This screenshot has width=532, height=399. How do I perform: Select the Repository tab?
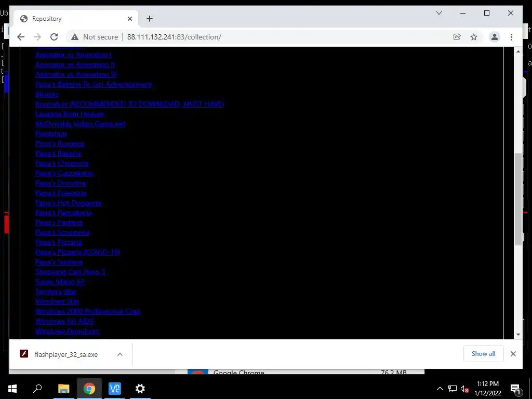[76, 19]
